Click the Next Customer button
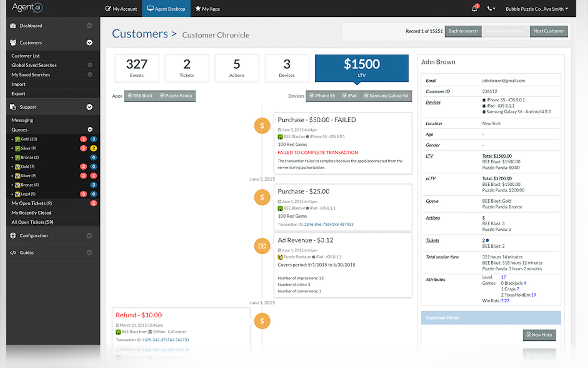The image size is (588, 368). (548, 31)
